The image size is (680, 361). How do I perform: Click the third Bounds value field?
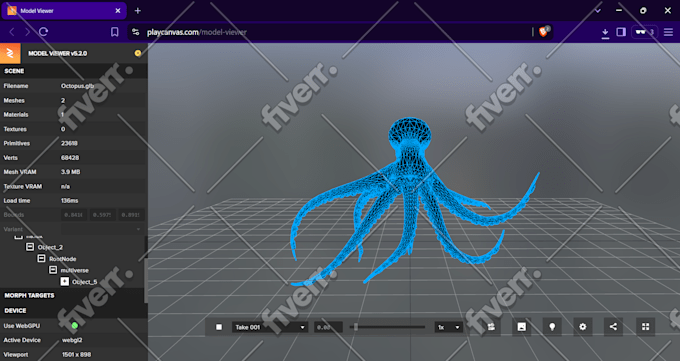click(x=131, y=215)
